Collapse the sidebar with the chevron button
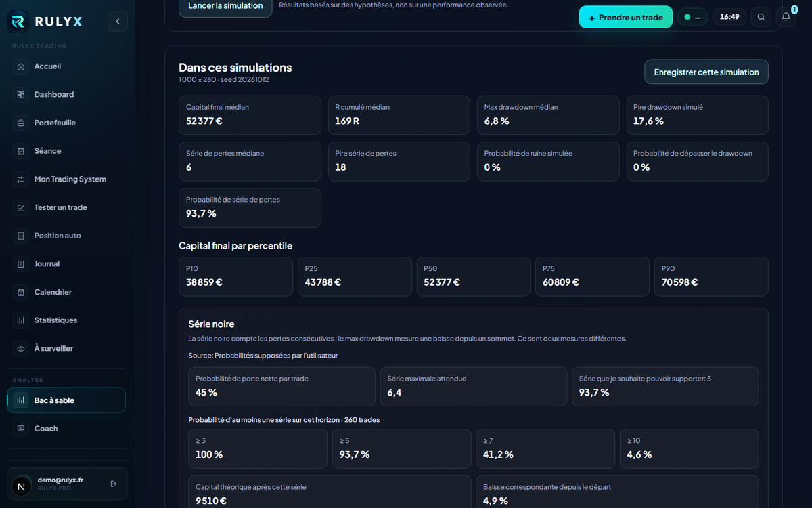The width and height of the screenshot is (812, 508). pos(117,22)
